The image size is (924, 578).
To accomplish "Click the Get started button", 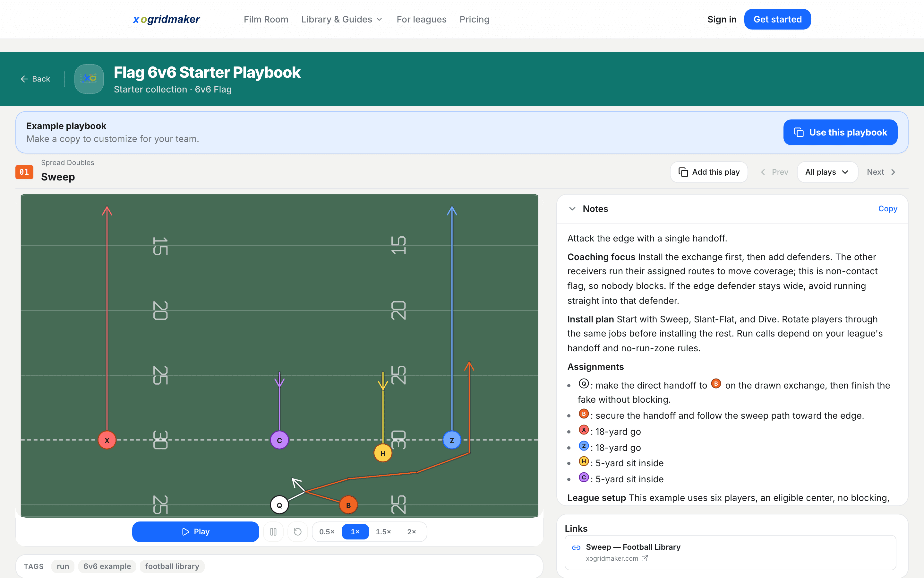I will [778, 19].
